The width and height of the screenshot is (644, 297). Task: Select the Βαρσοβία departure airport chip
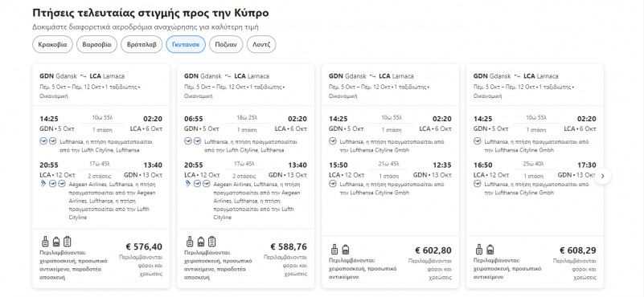pos(97,45)
